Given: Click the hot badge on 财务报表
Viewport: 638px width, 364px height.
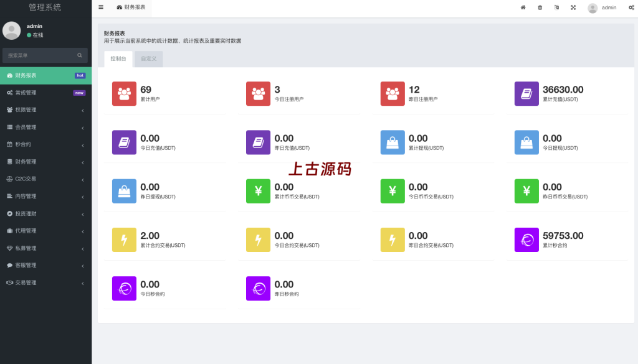Looking at the screenshot, I should coord(80,75).
